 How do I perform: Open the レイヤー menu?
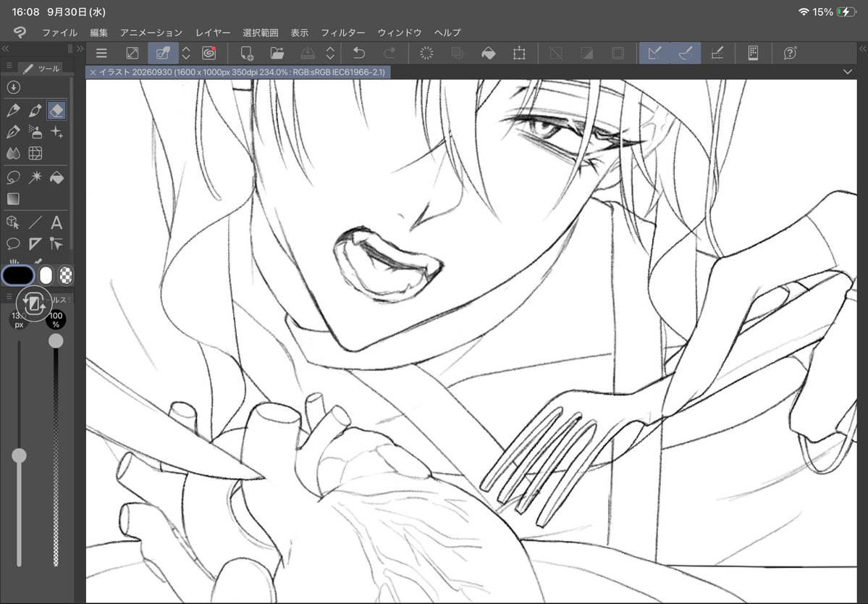213,33
